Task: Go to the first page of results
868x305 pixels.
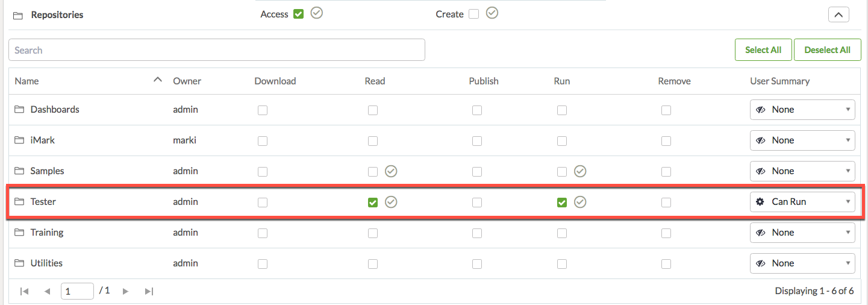Action: tap(24, 291)
